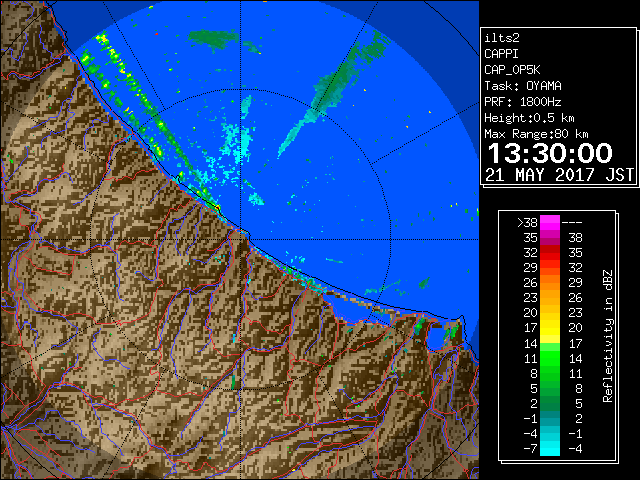Click the yellow 17-20 dBZ color band
640x480 pixels.
coord(550,328)
